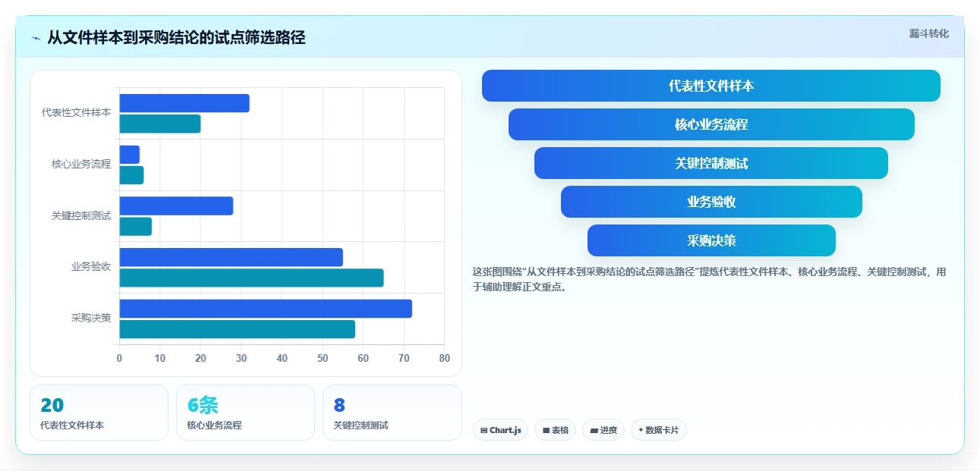Click the teal bar for 核心业务流程
Screen dimensions: 980x471
tap(131, 175)
